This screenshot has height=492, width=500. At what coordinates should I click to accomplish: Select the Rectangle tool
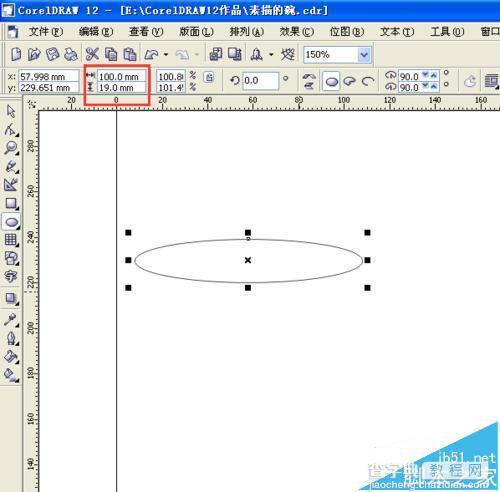pos(11,203)
